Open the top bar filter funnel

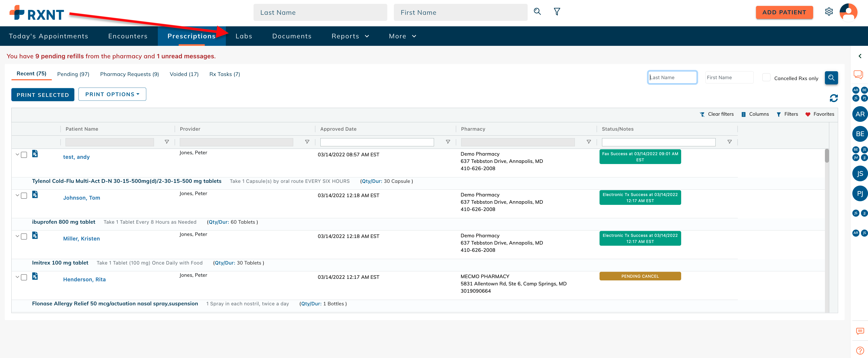[557, 12]
